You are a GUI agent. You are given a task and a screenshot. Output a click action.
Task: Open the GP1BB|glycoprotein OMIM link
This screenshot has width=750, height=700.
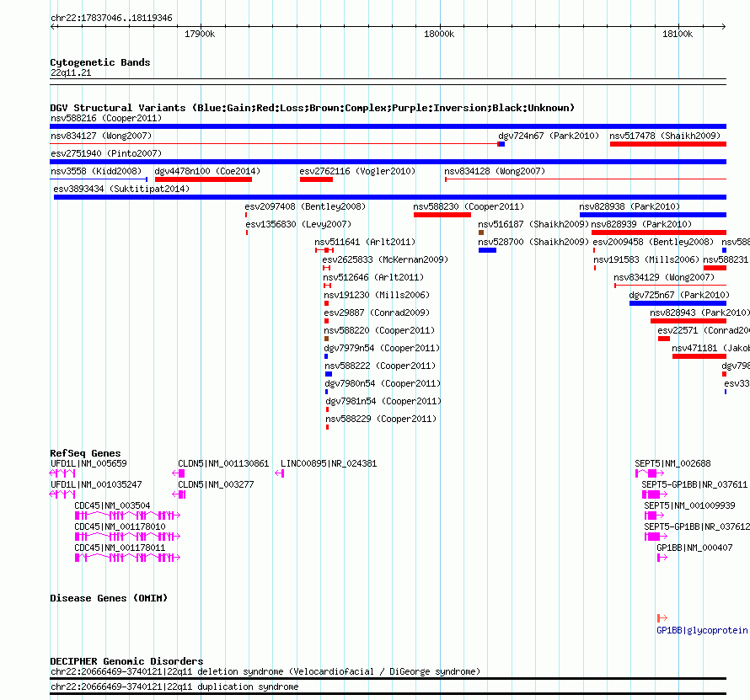pos(702,631)
